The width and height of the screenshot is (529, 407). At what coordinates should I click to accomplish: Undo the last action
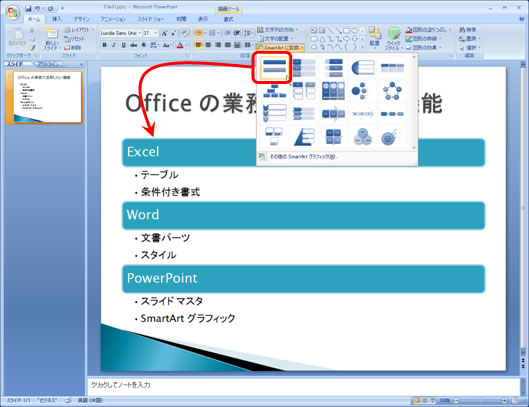[37, 8]
